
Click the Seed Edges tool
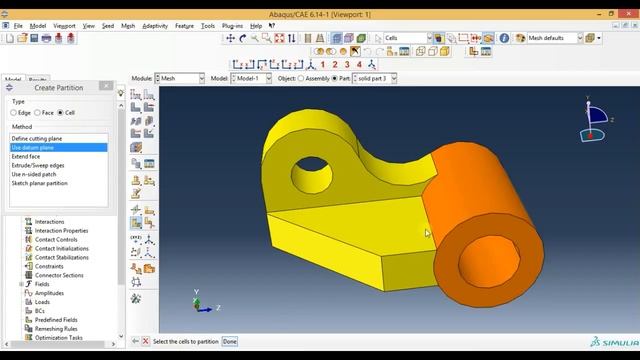(149, 95)
